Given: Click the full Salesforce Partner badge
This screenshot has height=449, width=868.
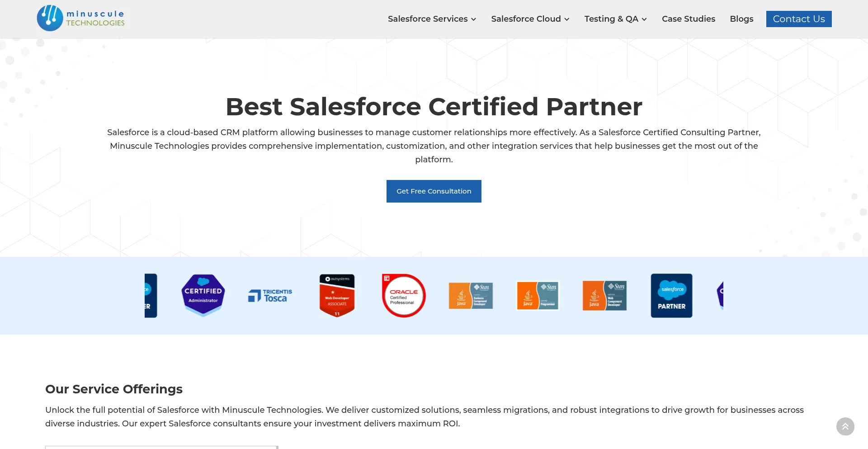Looking at the screenshot, I should 671,296.
